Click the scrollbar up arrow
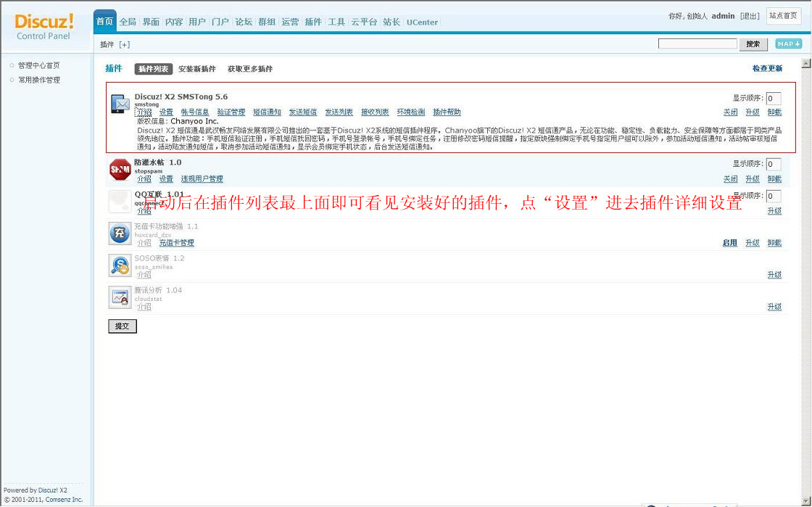Viewport: 812px width, 507px height. point(805,64)
